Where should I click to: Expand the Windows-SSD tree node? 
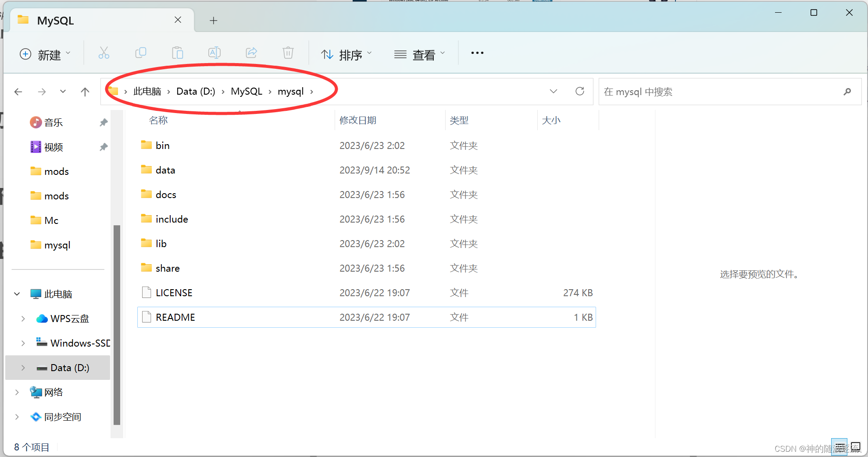(23, 343)
